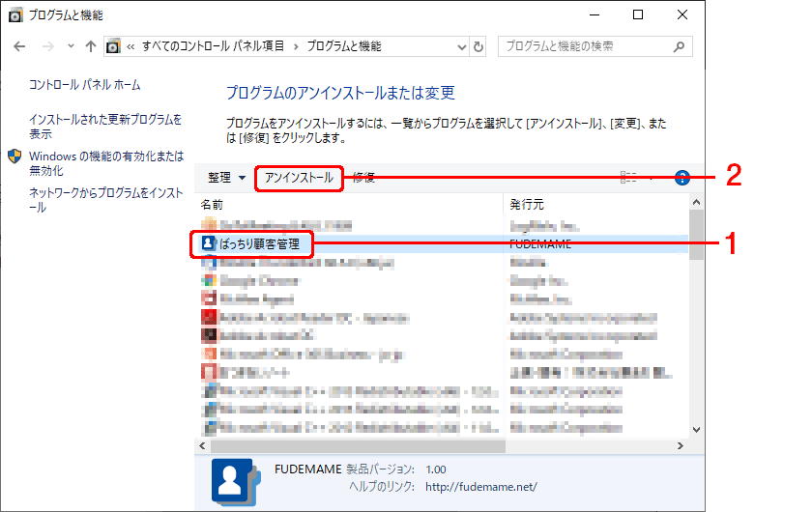Click the horizontal scrollbar right arrow
Viewport: 812px width, 512px height.
coord(681,445)
